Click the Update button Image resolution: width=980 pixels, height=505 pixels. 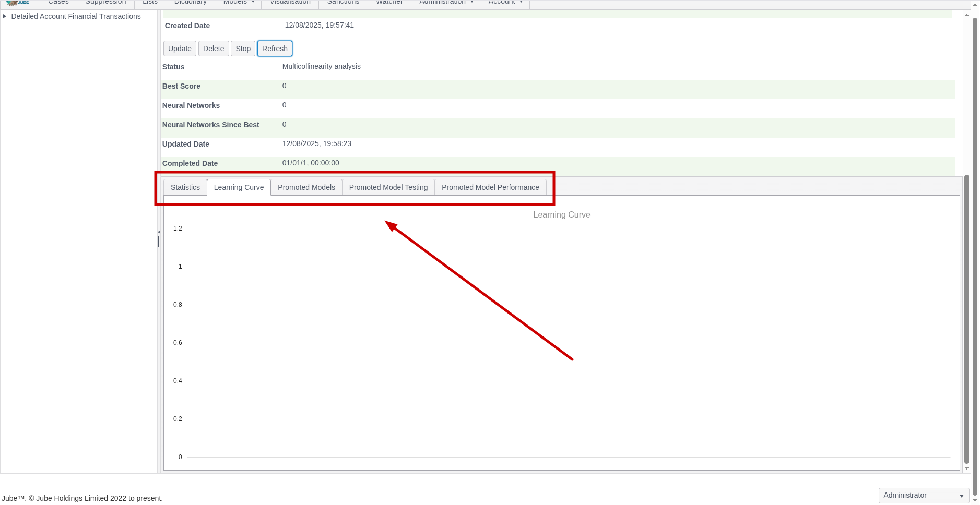(x=180, y=49)
